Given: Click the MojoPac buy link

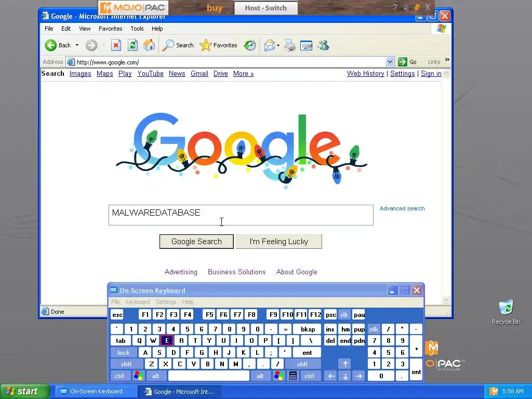Looking at the screenshot, I should tap(215, 8).
